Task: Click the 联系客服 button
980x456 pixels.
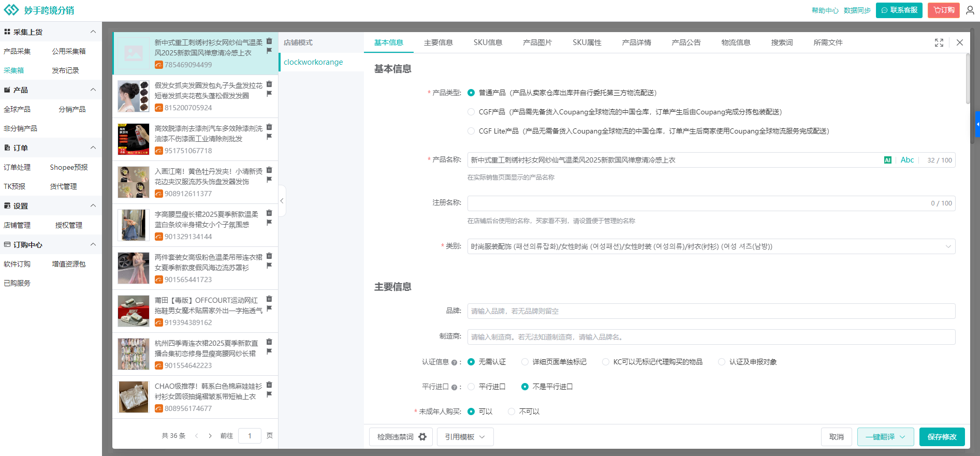Action: coord(899,10)
